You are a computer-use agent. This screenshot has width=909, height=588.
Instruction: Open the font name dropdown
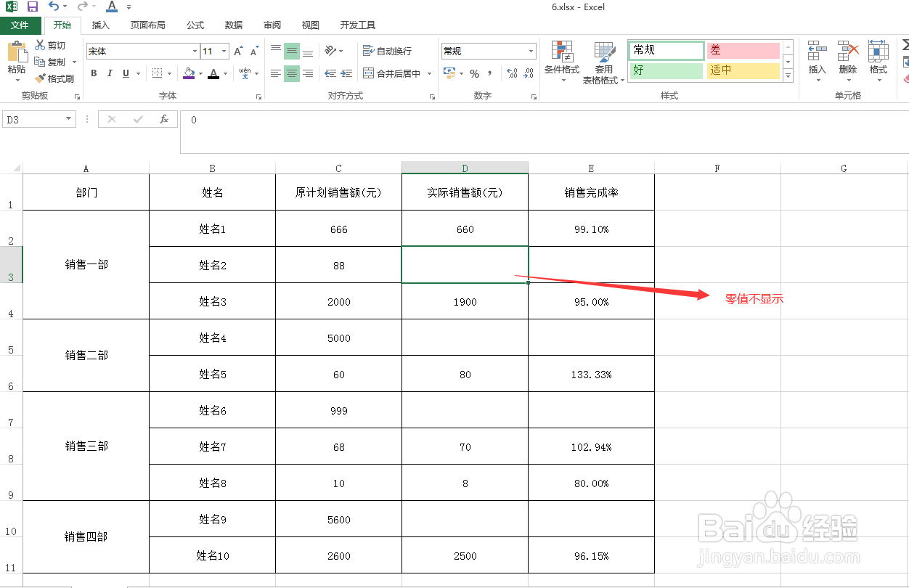[193, 51]
